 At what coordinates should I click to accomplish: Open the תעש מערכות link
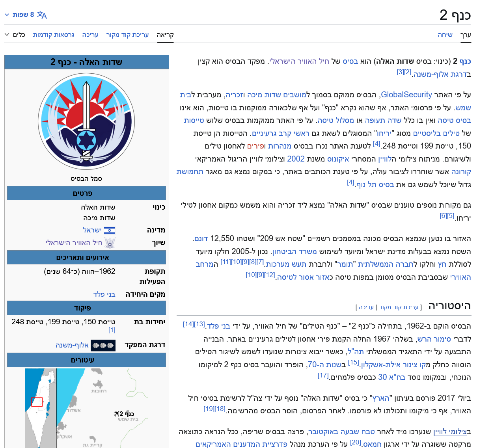pos(286,264)
